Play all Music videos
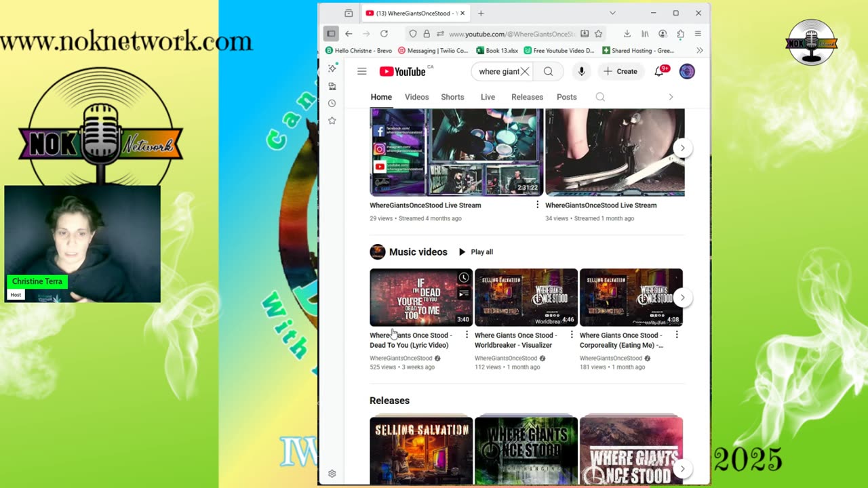The height and width of the screenshot is (488, 868). [475, 251]
